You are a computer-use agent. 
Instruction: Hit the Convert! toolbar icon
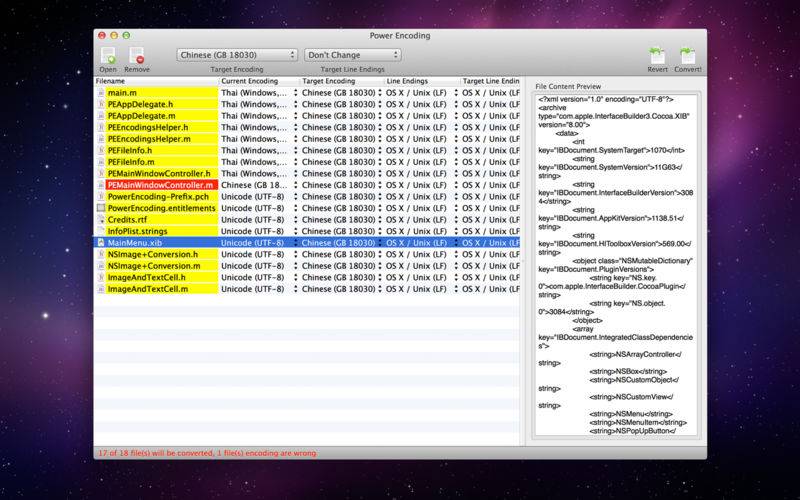pos(688,56)
